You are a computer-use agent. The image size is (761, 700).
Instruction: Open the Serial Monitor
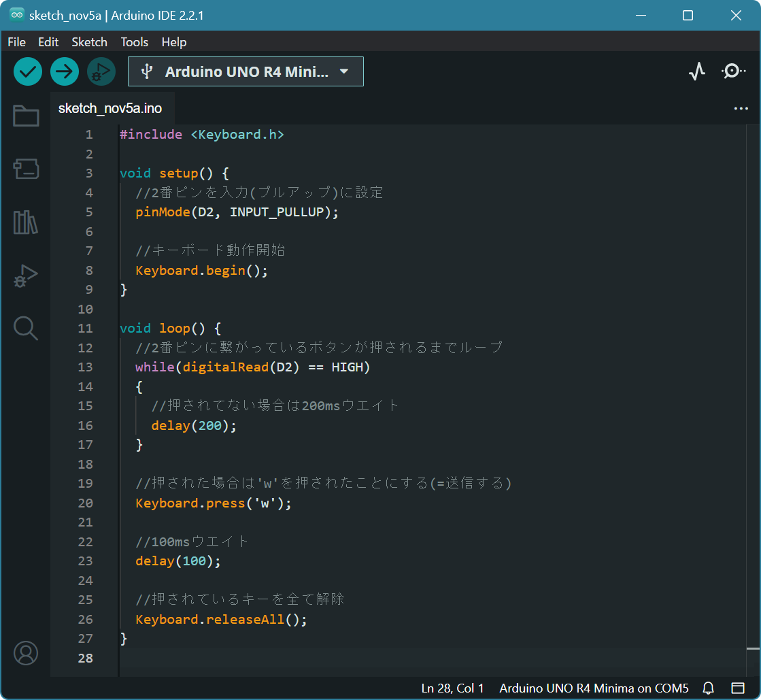point(733,71)
